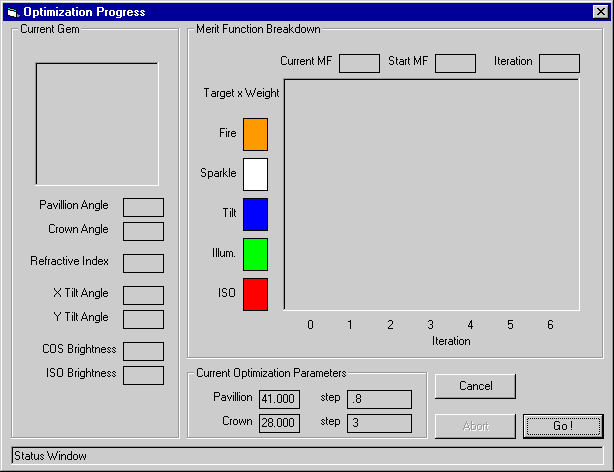Viewport: 614px width, 472px height.
Task: Click the Pavillion step field showing .8
Action: click(379, 399)
